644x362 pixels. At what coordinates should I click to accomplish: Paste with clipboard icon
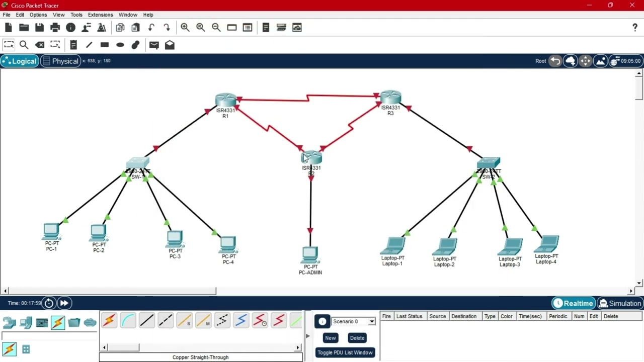click(x=135, y=28)
